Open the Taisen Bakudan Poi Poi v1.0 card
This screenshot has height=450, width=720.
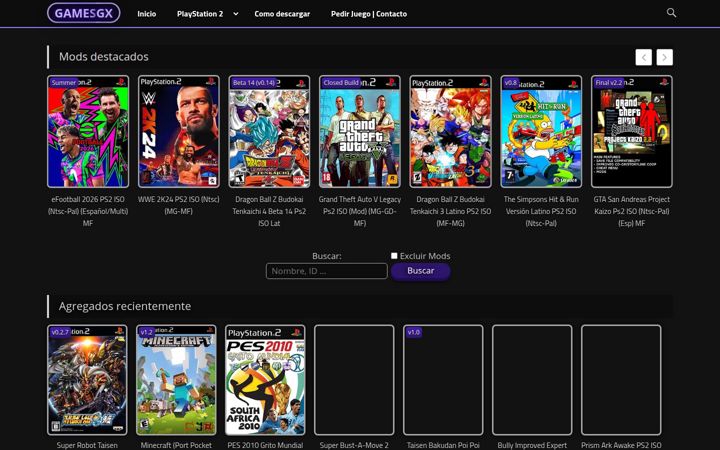[443, 380]
